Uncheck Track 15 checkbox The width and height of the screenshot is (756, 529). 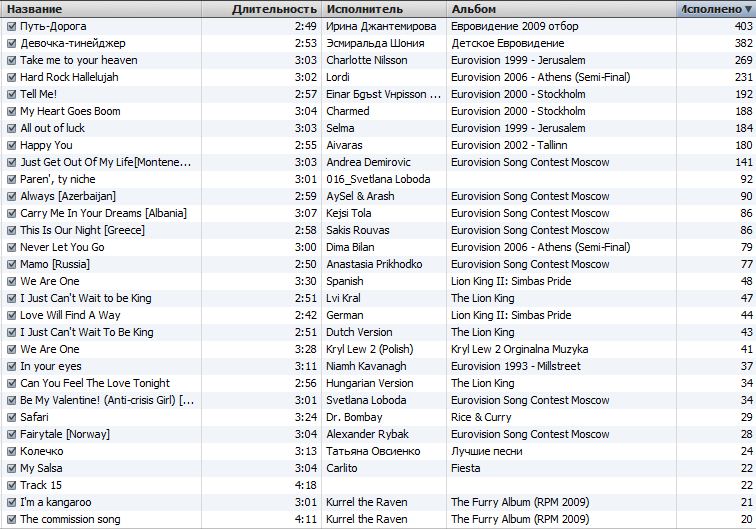click(x=12, y=486)
